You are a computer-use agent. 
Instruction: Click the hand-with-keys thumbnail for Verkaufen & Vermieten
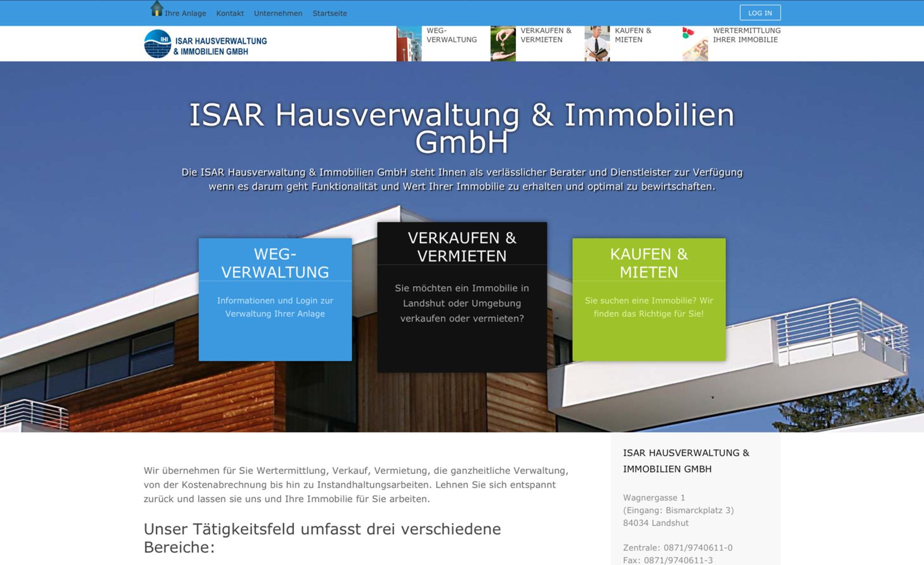coord(503,43)
